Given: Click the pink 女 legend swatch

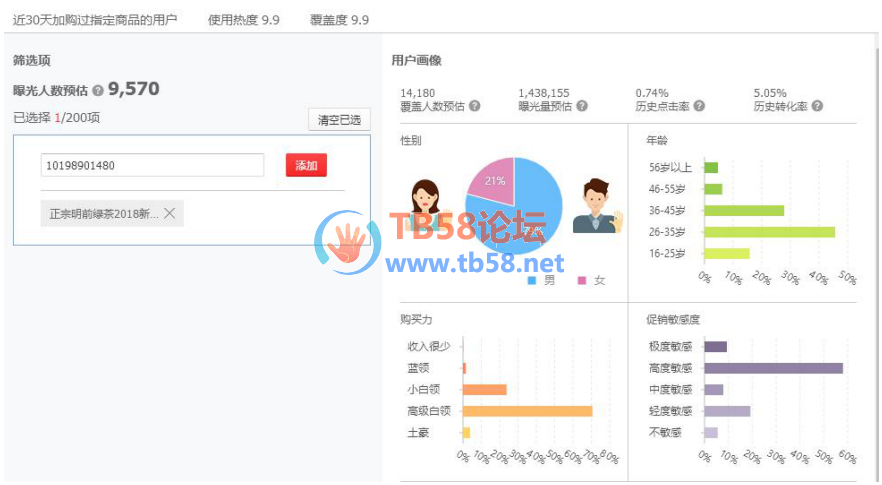Looking at the screenshot, I should [582, 280].
